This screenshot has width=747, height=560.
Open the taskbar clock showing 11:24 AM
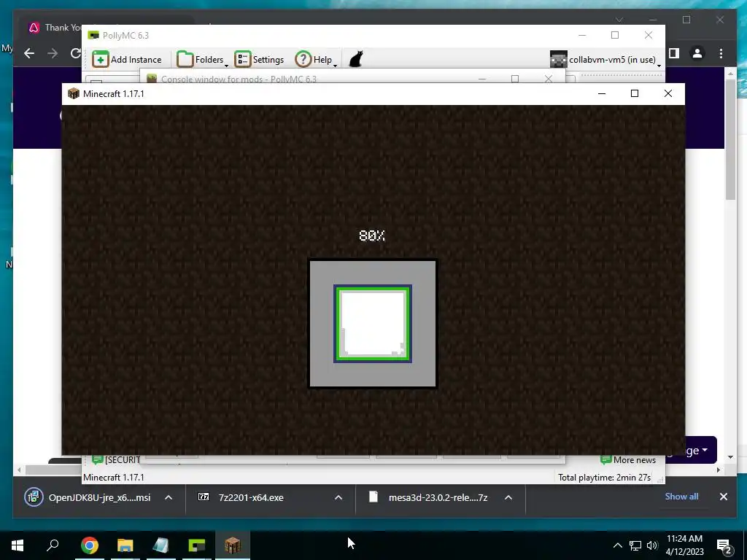[684, 545]
